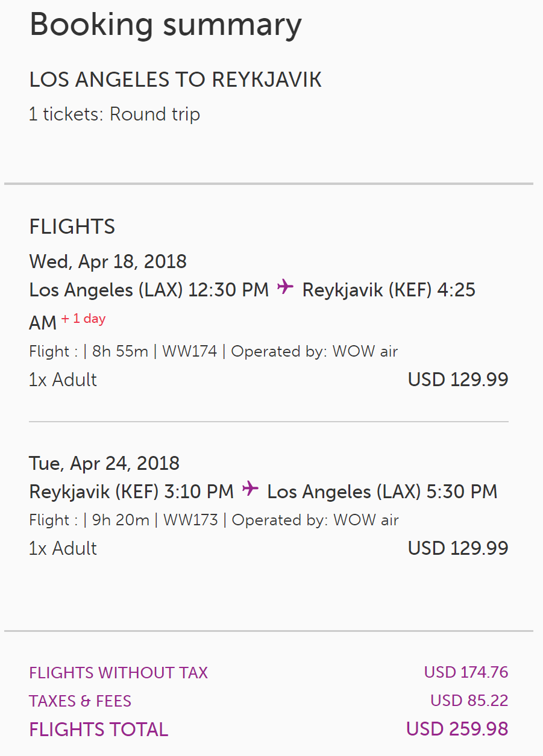Click the WW173 flight details line
Image resolution: width=543 pixels, height=756 pixels.
213,520
